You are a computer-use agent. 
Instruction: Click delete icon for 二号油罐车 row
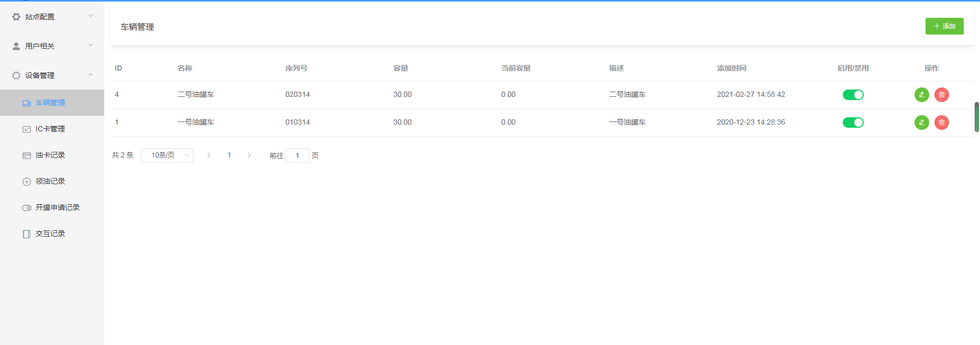click(x=941, y=95)
